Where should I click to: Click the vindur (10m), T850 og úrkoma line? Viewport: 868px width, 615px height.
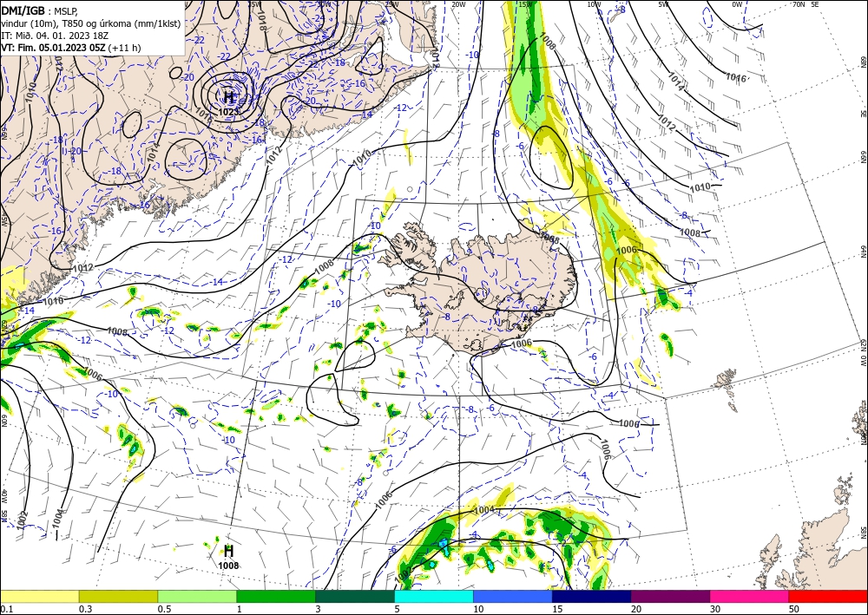pos(91,23)
